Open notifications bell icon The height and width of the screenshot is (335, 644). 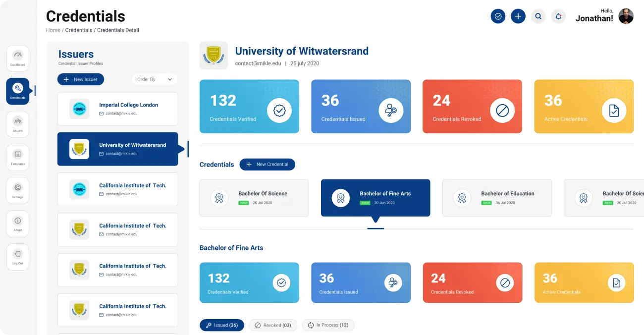[558, 16]
